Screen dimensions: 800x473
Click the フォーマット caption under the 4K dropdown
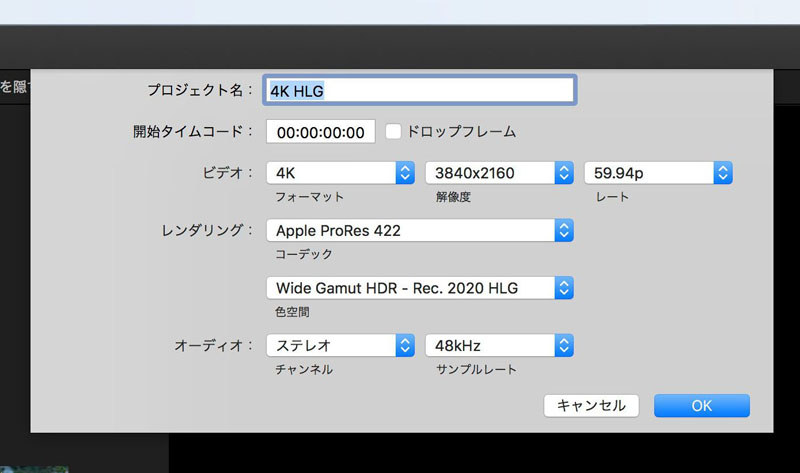coord(310,197)
